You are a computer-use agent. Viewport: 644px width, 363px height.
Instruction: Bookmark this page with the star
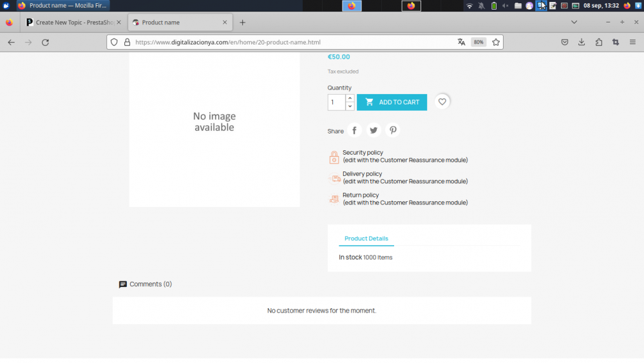pyautogui.click(x=496, y=42)
